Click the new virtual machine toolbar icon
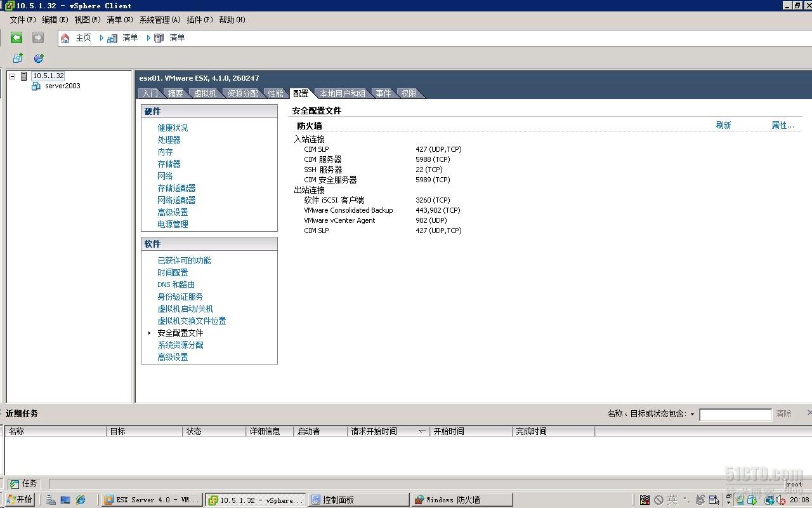The image size is (812, 508). pos(18,58)
